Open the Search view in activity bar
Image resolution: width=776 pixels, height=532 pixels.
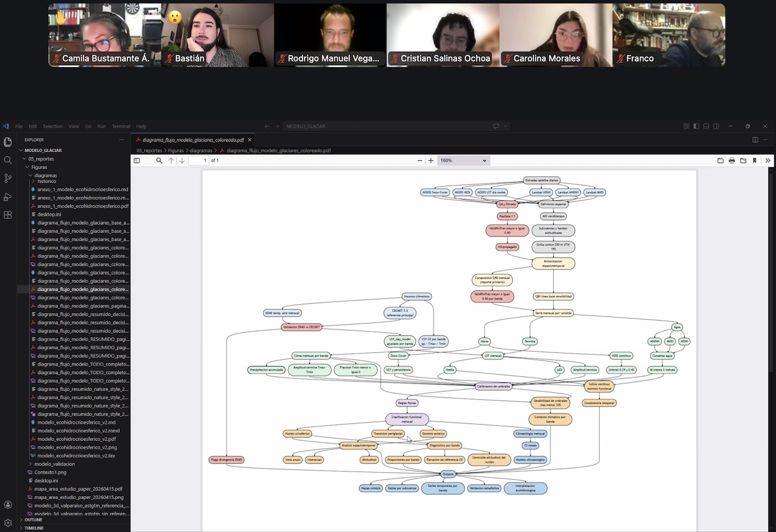[8, 160]
